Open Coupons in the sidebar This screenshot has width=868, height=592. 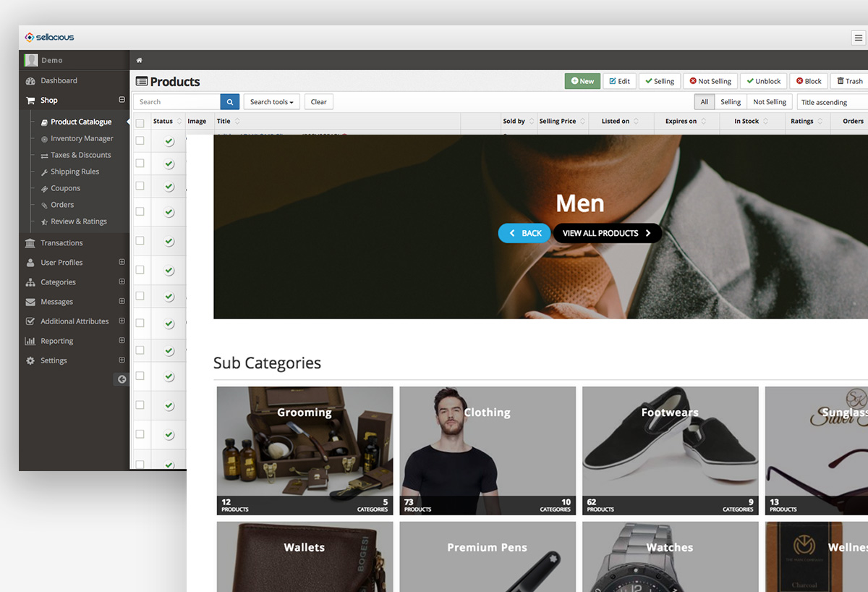[x=65, y=188]
